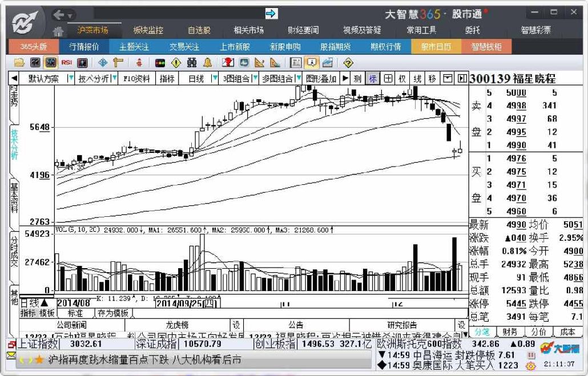
Task: Open the 沪深市场 menu tab
Action: (x=92, y=30)
